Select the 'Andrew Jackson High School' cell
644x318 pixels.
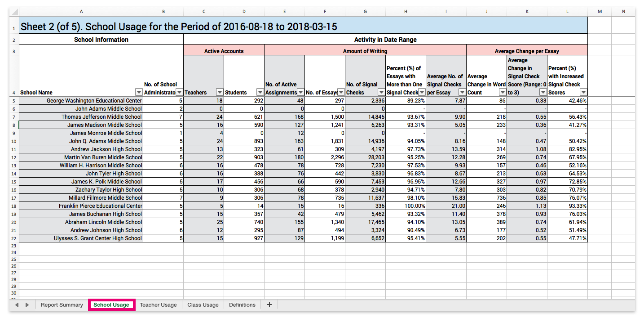point(81,149)
